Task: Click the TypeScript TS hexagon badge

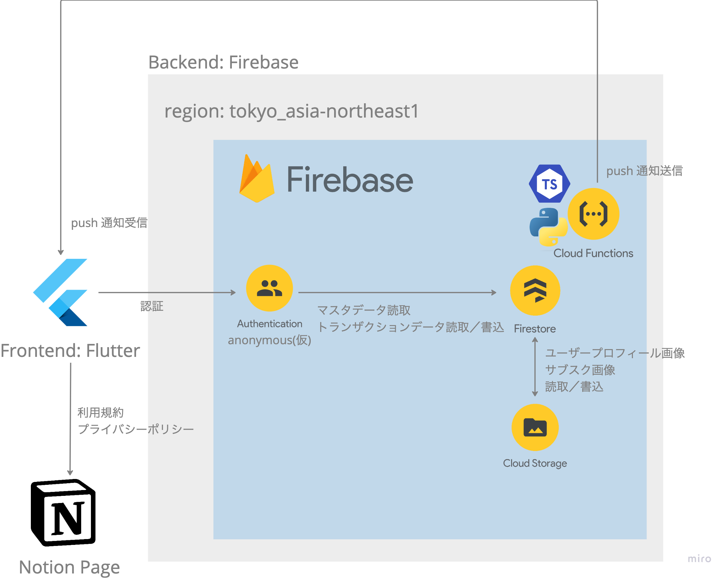Action: (549, 184)
